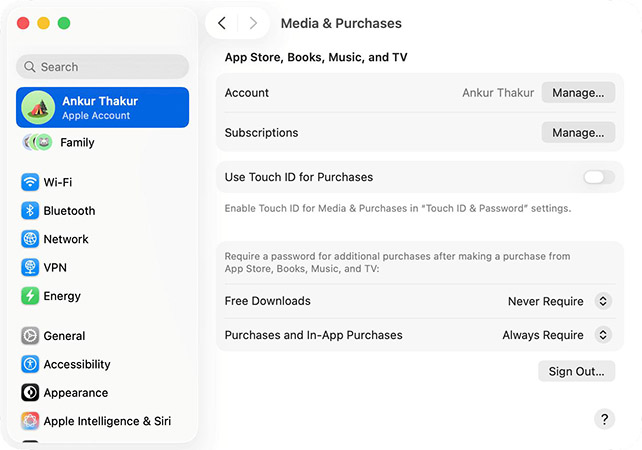
Task: Select Network in the sidebar list
Action: (x=66, y=239)
